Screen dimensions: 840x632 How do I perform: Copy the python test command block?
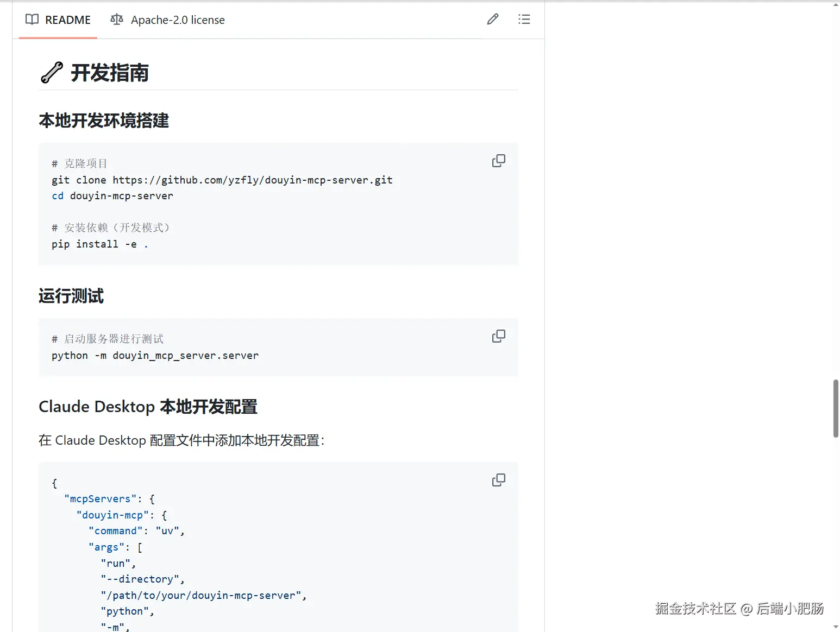(x=498, y=336)
